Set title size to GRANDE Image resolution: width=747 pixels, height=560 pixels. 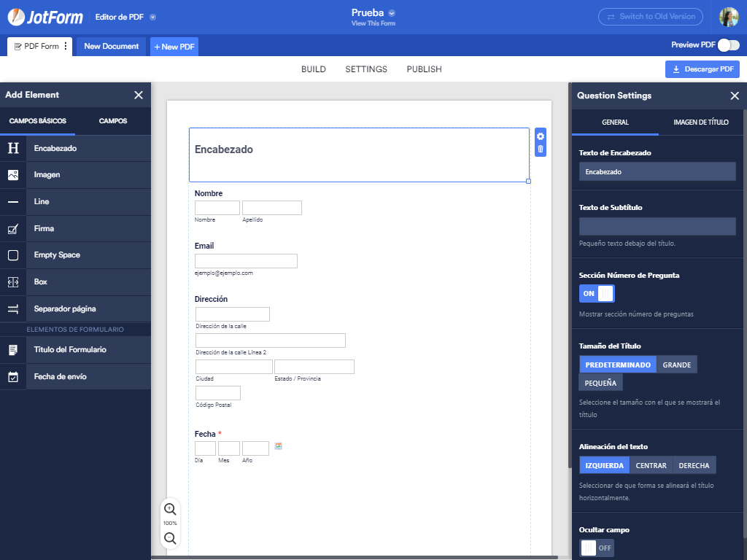tap(676, 365)
